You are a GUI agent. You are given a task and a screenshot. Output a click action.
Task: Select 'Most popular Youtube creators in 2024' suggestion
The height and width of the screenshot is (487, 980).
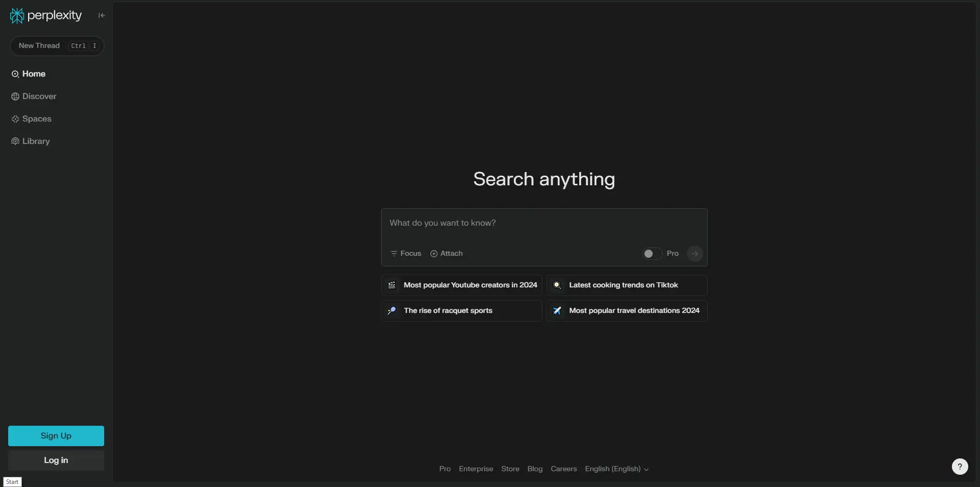click(462, 285)
